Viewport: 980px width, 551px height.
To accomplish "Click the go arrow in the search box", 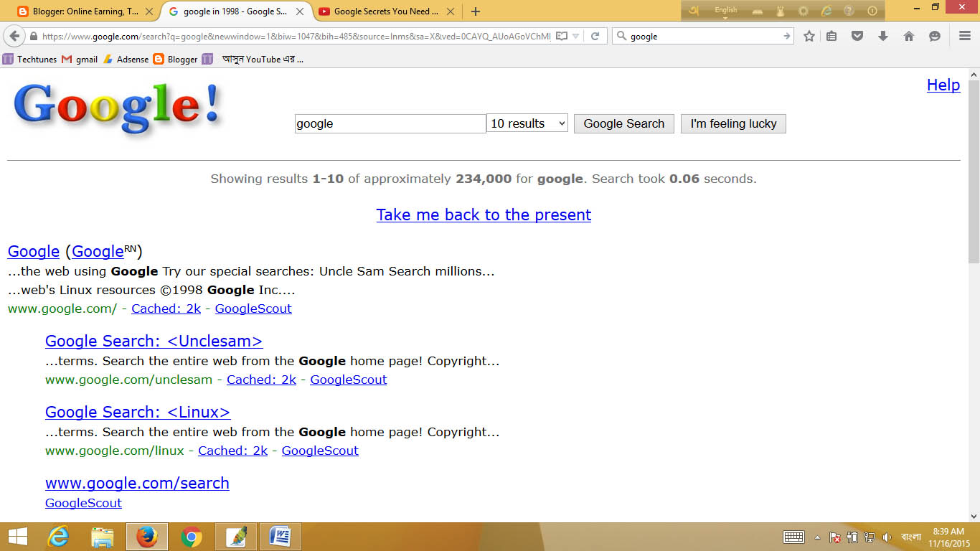I will 786,36.
